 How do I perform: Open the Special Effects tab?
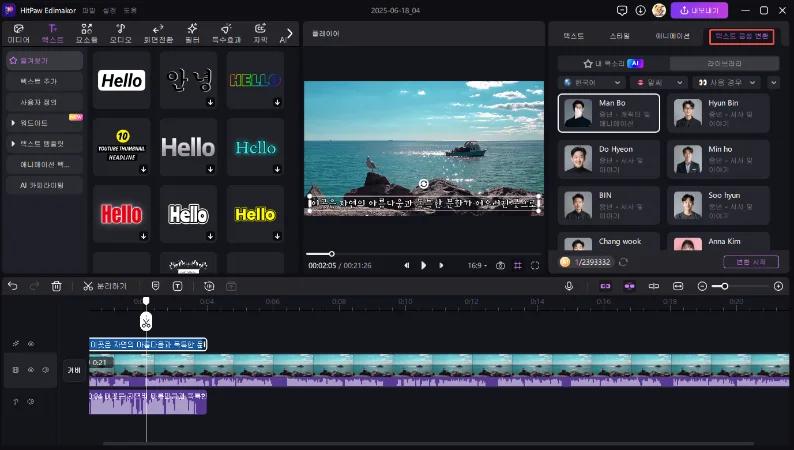click(226, 33)
